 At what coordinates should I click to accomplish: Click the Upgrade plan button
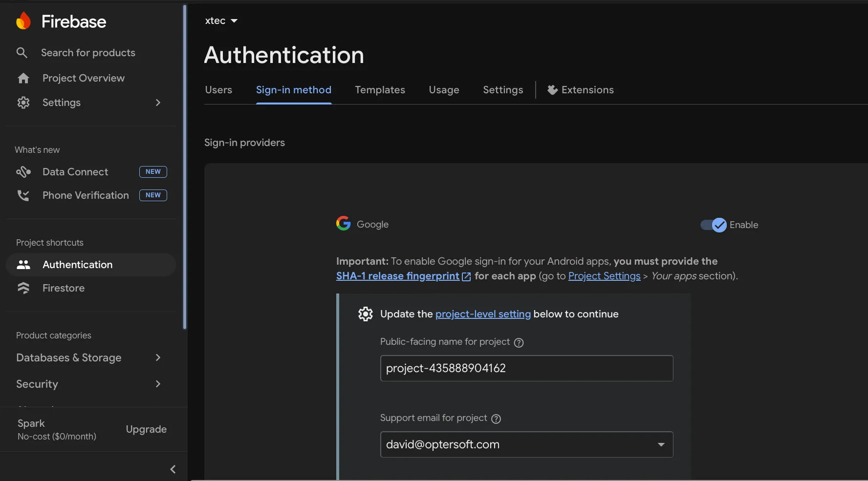pyautogui.click(x=146, y=429)
